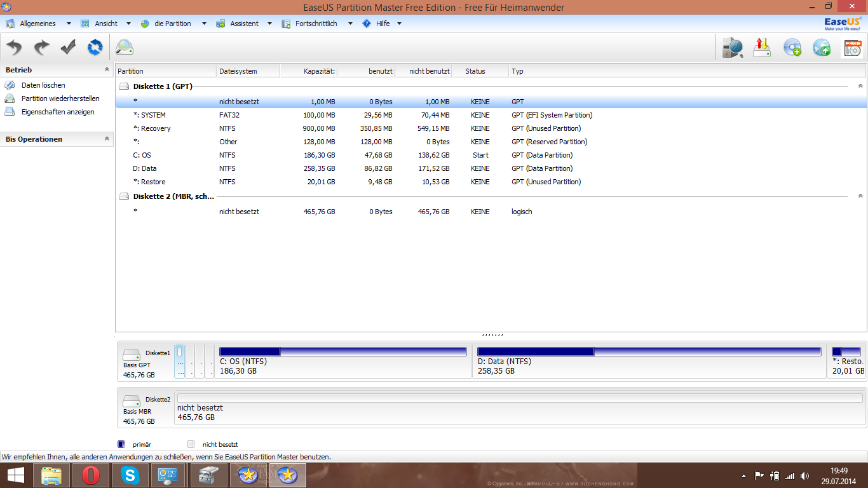Click the nicht besetzt legend swatch
868x488 pixels.
point(191,444)
